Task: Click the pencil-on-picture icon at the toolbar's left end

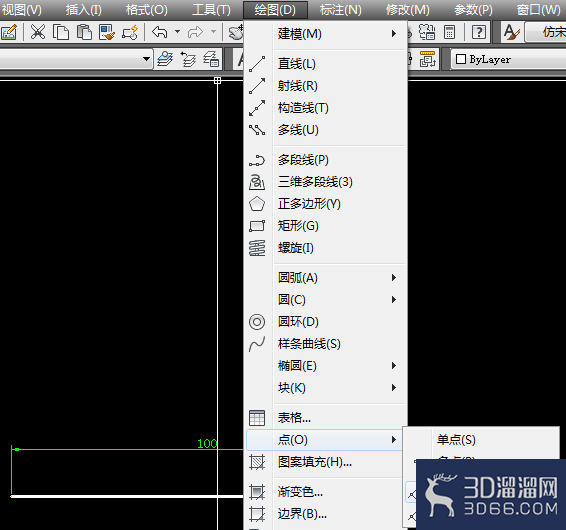Action: coord(9,32)
